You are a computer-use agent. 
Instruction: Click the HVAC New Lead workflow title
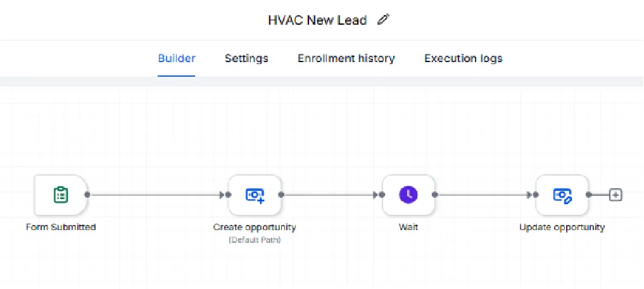pos(317,20)
